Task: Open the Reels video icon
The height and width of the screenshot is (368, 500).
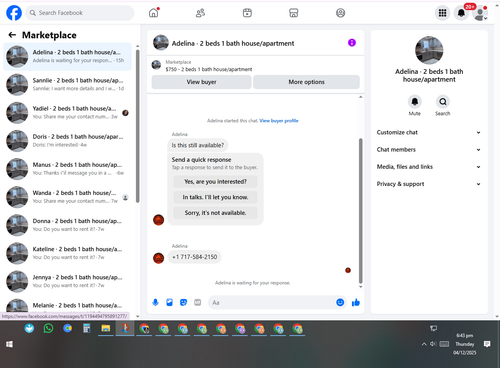Action: point(247,13)
